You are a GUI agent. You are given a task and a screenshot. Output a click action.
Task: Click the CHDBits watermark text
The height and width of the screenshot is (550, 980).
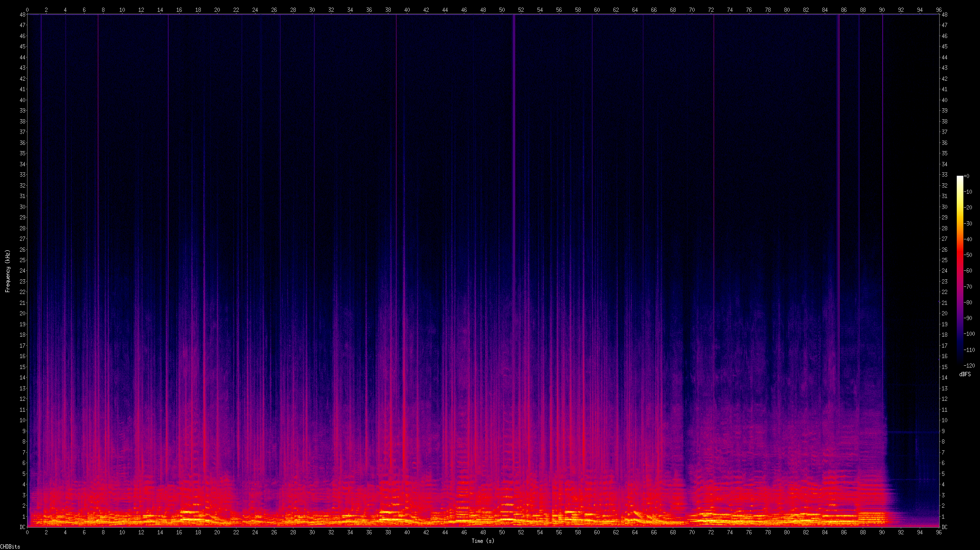coord(10,547)
